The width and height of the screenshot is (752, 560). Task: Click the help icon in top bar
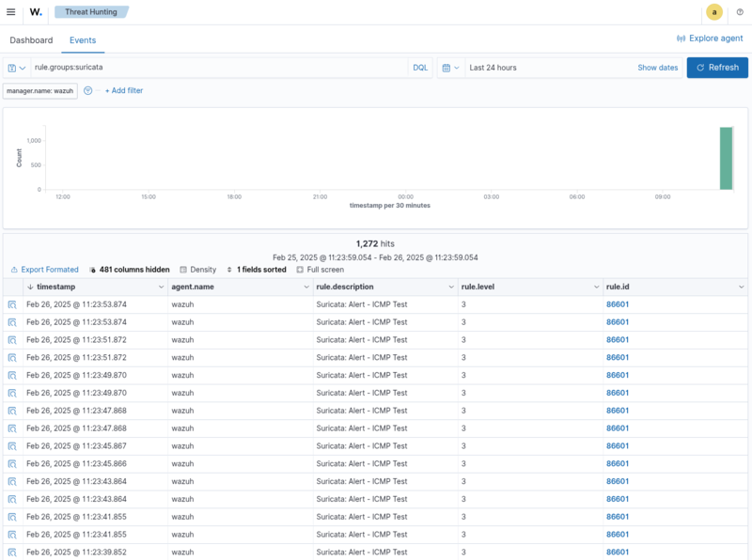point(740,12)
